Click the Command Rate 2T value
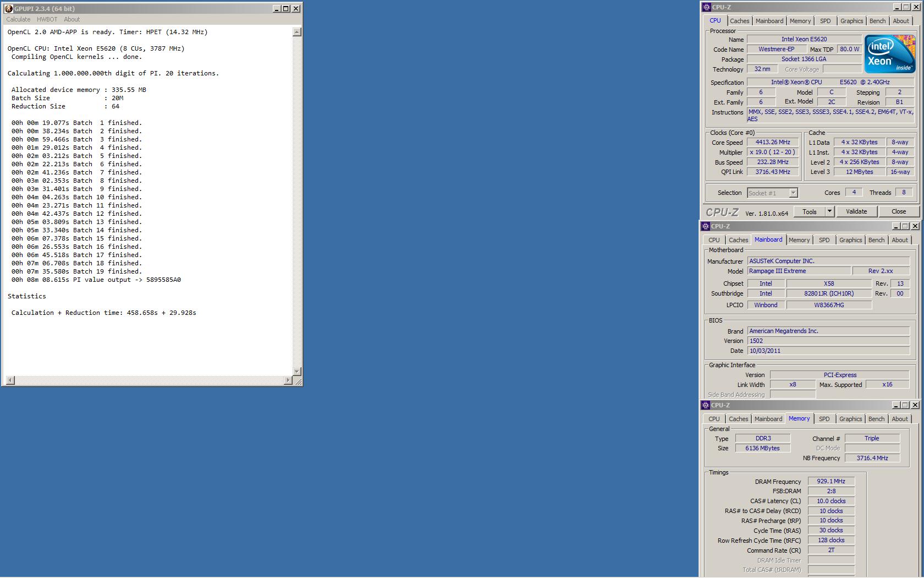The height and width of the screenshot is (578, 924). tap(831, 550)
